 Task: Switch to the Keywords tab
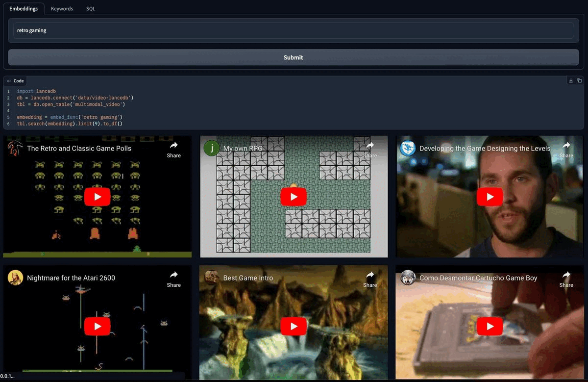[62, 9]
